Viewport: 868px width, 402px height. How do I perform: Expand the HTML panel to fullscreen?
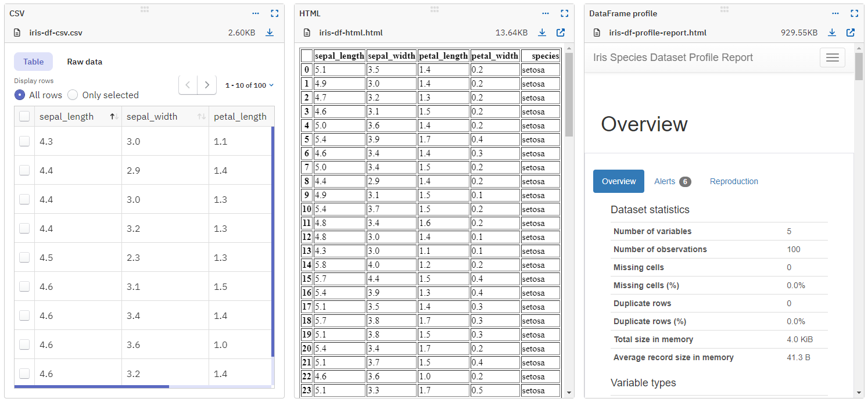pyautogui.click(x=564, y=13)
